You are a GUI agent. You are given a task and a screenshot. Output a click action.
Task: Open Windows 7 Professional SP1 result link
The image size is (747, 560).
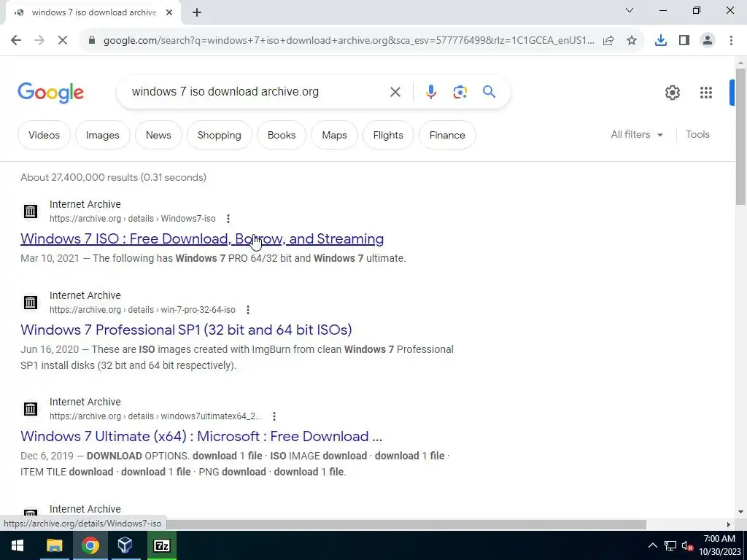point(186,330)
